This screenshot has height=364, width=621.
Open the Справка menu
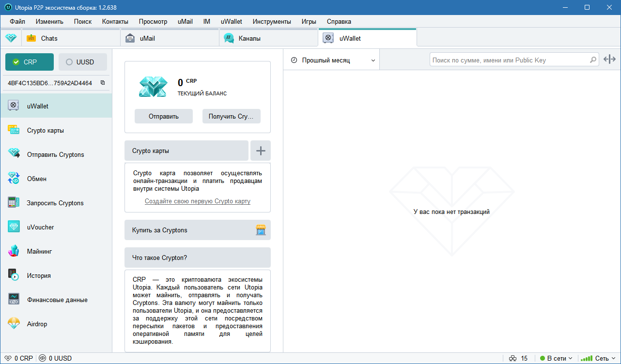coord(339,21)
